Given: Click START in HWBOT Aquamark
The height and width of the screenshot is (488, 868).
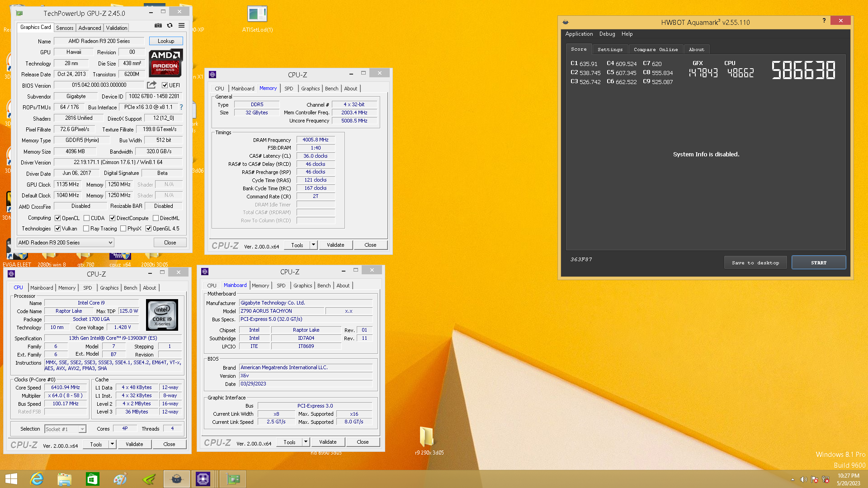Looking at the screenshot, I should (819, 263).
